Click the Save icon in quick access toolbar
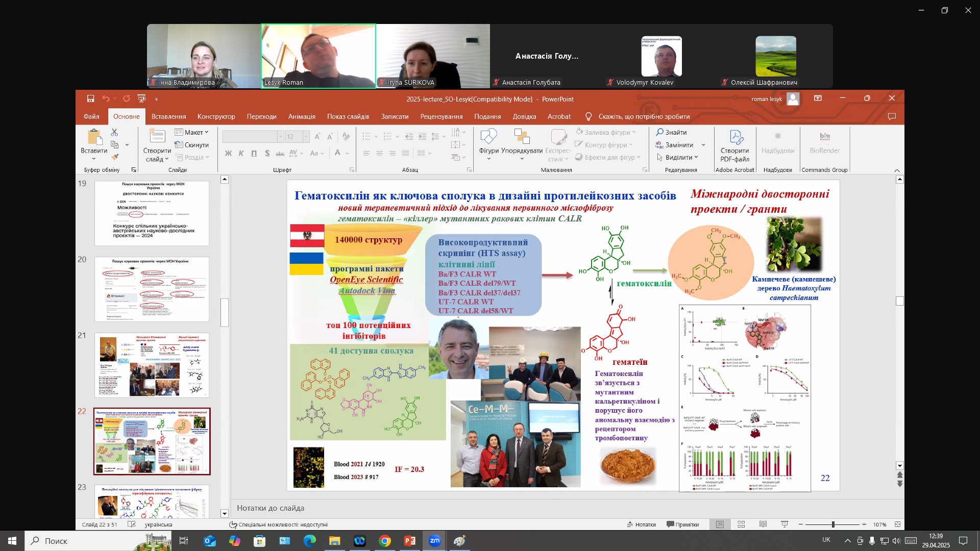The width and height of the screenshot is (980, 551). point(90,98)
